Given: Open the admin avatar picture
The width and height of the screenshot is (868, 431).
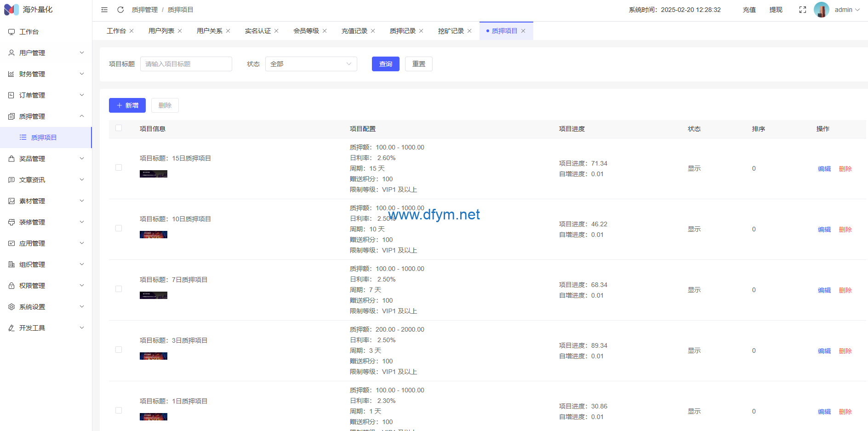Looking at the screenshot, I should [x=822, y=10].
